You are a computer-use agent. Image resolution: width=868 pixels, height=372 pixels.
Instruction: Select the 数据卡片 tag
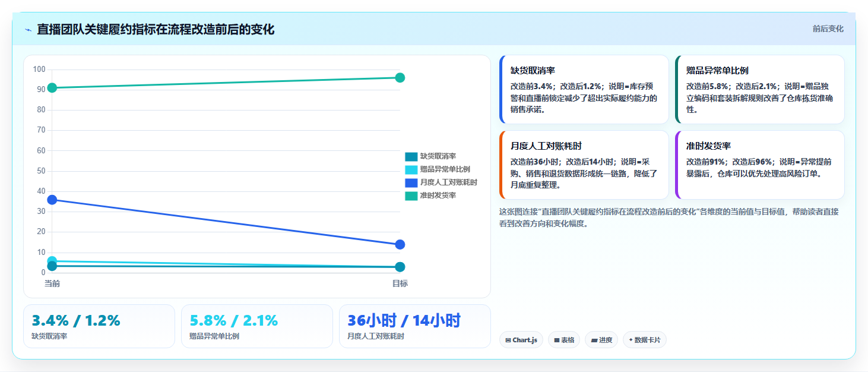pyautogui.click(x=645, y=340)
